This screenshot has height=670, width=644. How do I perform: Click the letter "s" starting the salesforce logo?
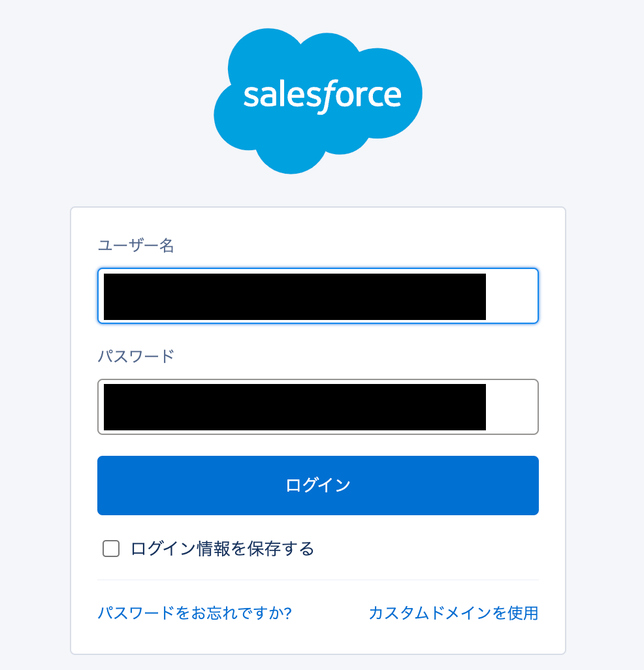[x=251, y=96]
